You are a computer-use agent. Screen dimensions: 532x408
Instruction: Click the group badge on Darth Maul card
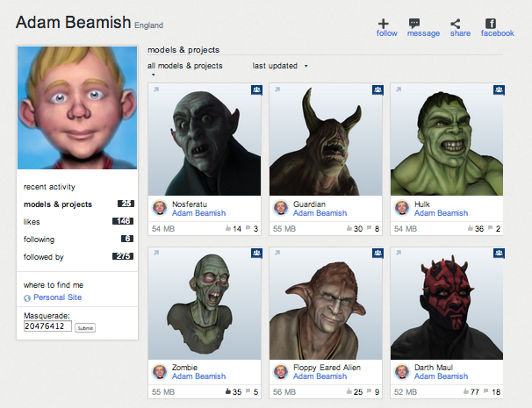click(499, 253)
